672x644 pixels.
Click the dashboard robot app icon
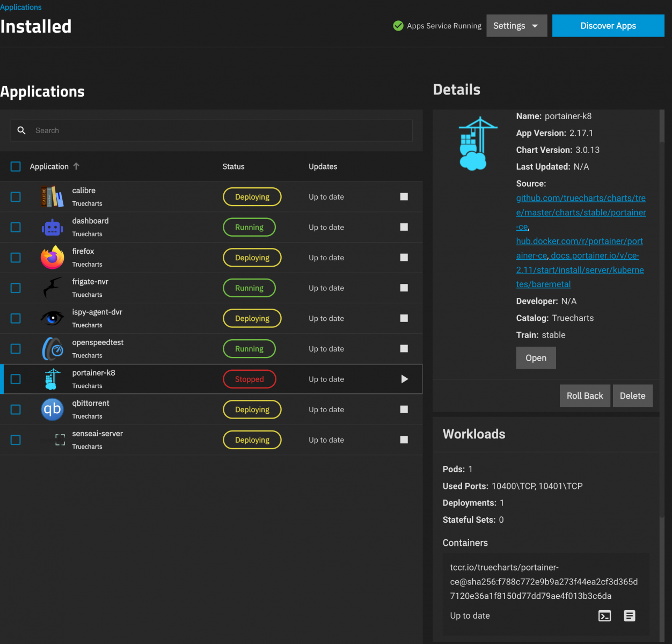(53, 228)
